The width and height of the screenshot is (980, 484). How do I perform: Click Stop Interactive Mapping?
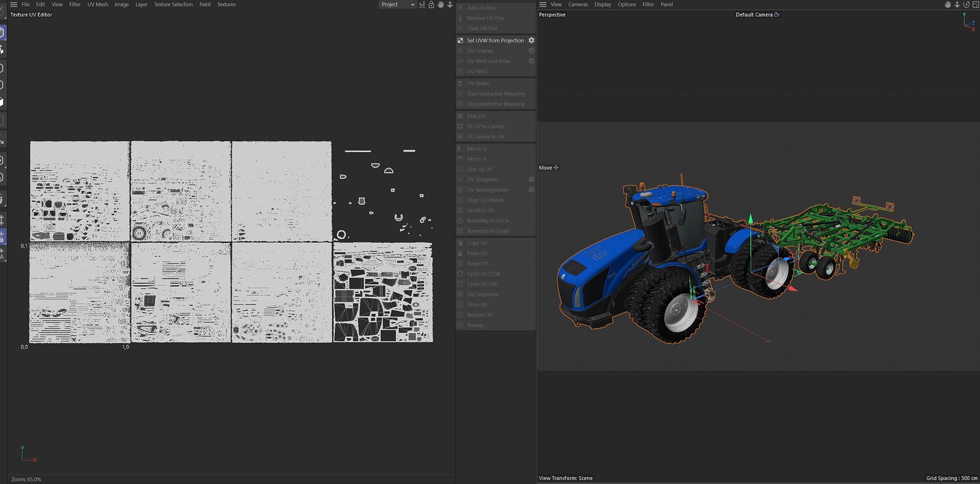(495, 105)
